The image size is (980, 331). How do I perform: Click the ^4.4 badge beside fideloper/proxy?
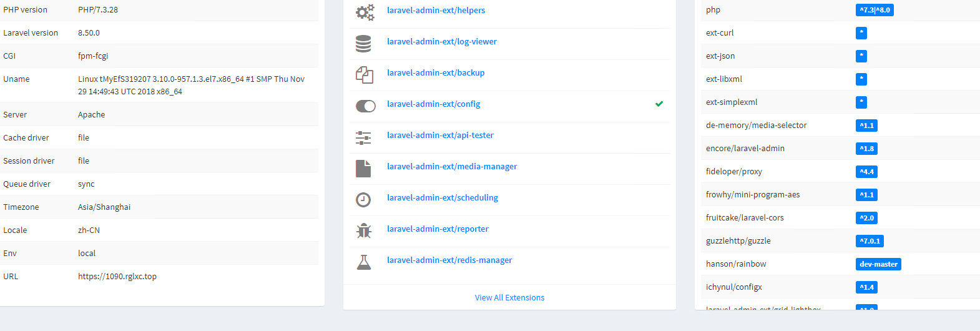(x=866, y=172)
